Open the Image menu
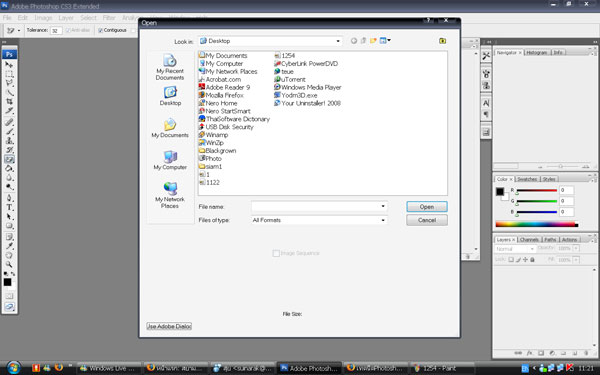Viewport: 600px width, 375px height. 43,18
